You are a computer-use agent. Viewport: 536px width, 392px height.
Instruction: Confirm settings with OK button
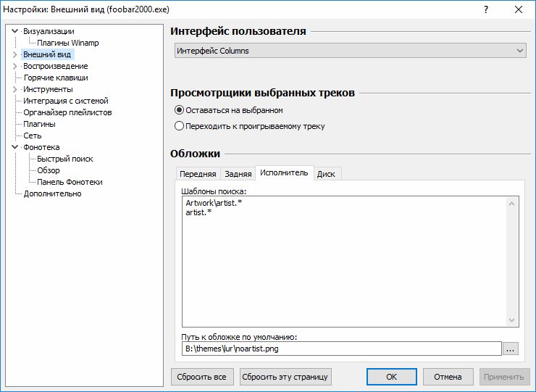coord(391,377)
